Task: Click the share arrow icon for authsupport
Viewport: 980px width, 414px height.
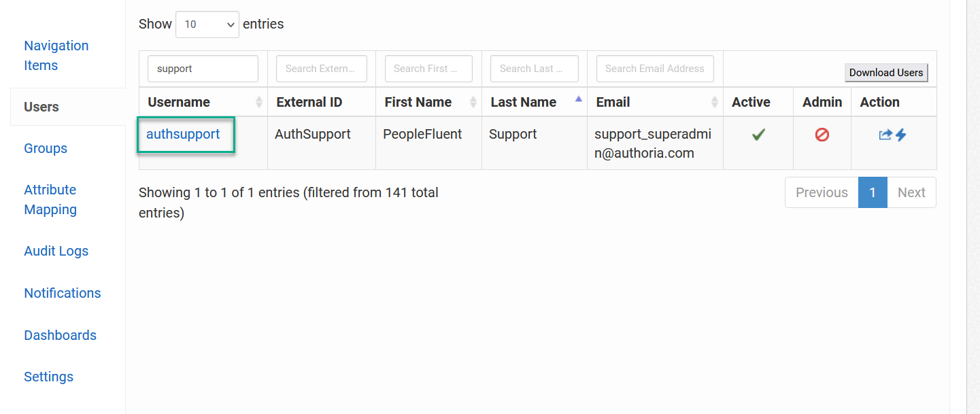Action: click(885, 135)
